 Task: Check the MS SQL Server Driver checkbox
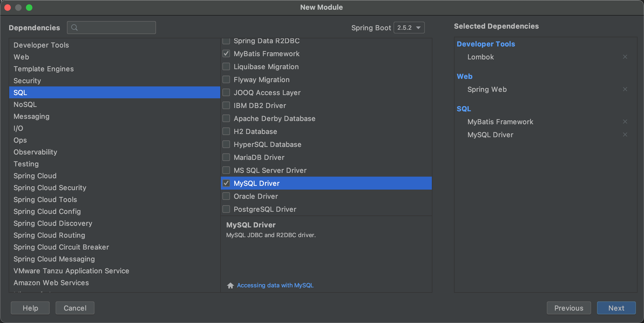click(x=226, y=170)
